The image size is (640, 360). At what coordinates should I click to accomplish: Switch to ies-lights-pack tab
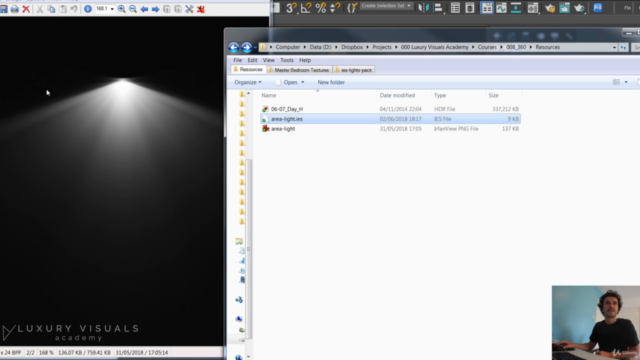coord(353,70)
